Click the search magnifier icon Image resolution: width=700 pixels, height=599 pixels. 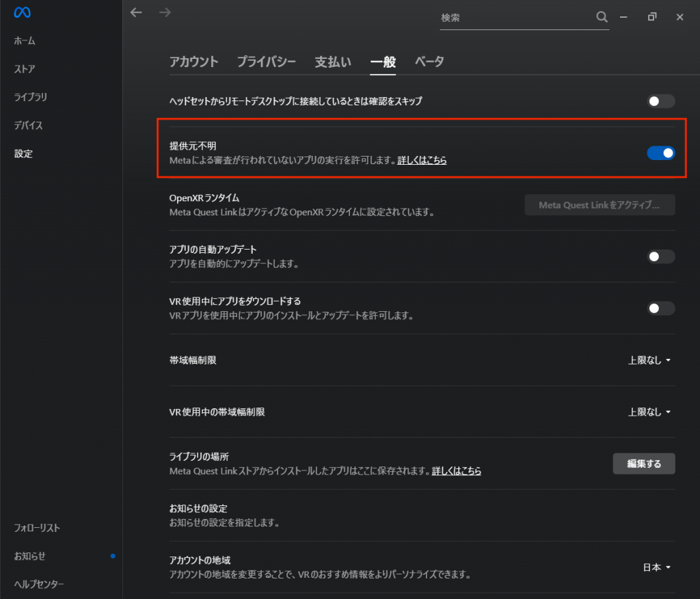(602, 17)
